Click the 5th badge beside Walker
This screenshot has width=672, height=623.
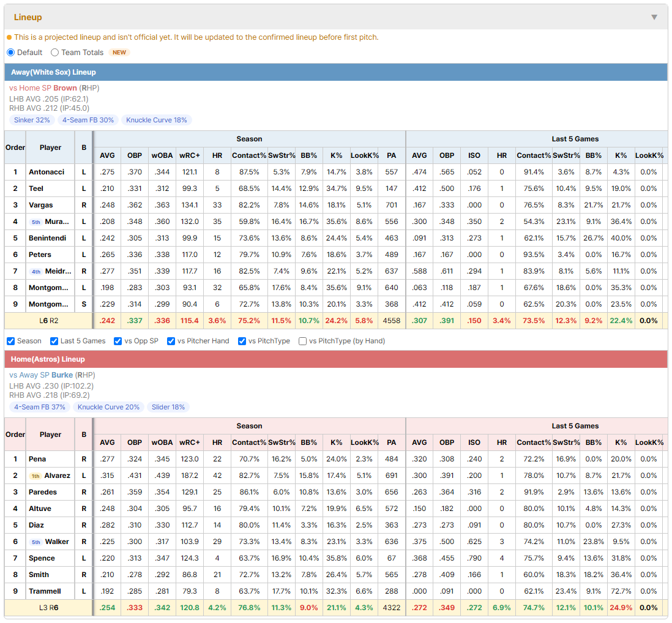[36, 542]
